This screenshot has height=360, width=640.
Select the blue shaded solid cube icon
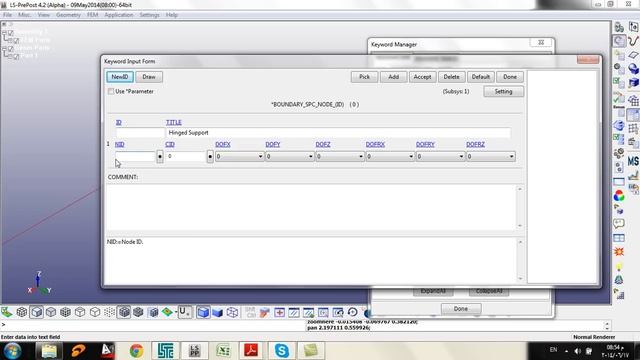(x=203, y=312)
